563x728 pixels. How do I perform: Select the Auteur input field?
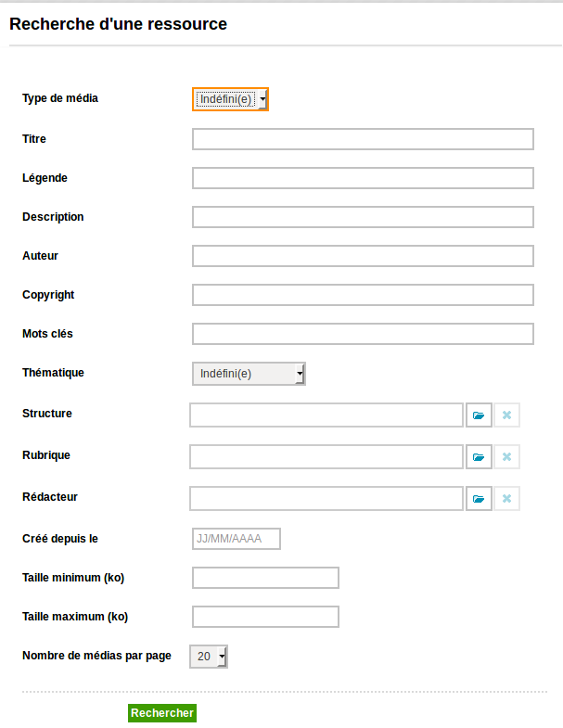click(363, 256)
